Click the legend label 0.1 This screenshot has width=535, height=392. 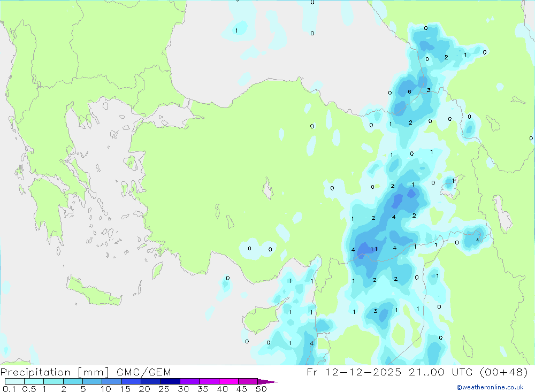9,389
